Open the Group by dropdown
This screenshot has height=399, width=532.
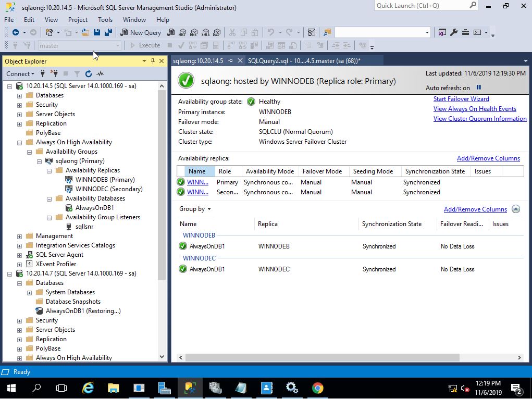tap(195, 209)
